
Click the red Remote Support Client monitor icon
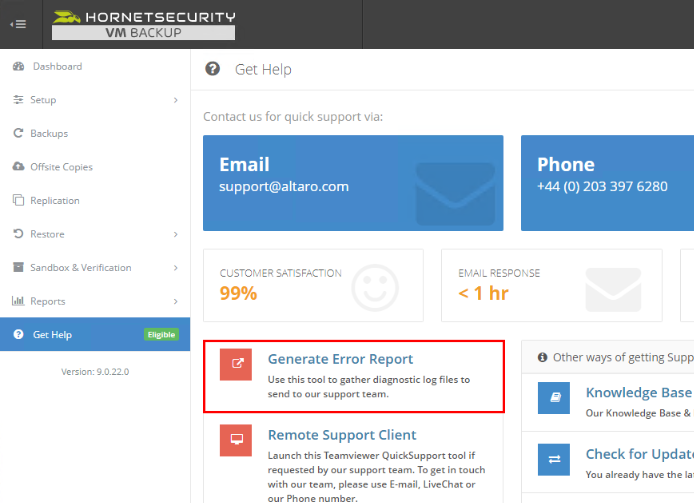tap(236, 440)
